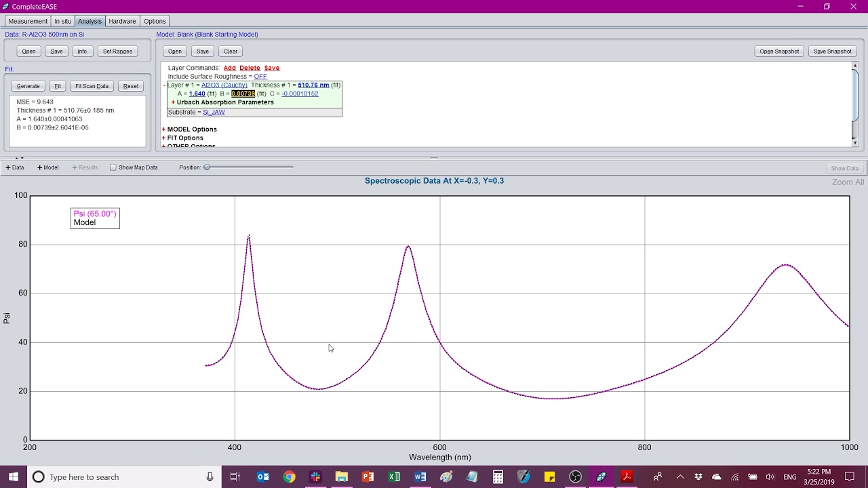Expand FIT Options section
Screen dimensions: 868x488
[x=164, y=138]
